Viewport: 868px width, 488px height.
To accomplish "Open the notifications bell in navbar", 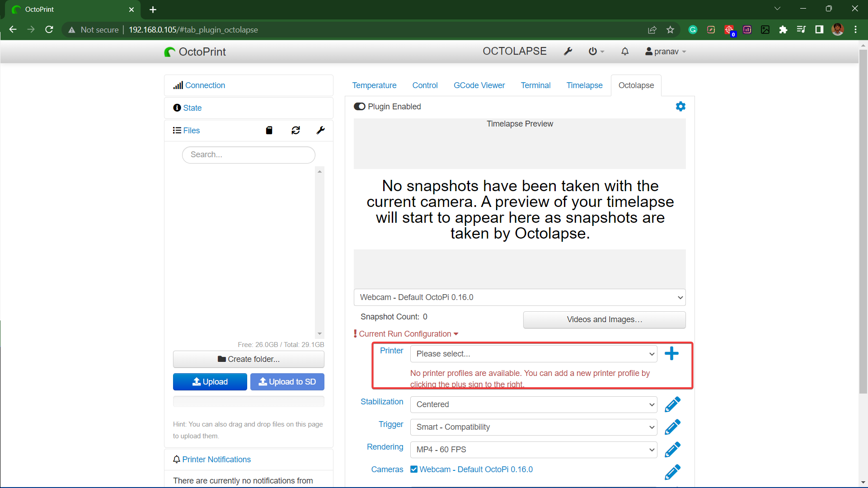I will point(625,52).
